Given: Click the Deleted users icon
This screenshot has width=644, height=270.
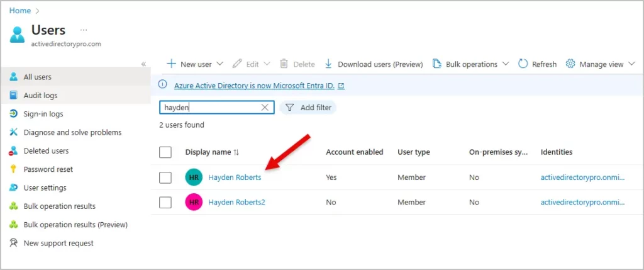Looking at the screenshot, I should [x=14, y=151].
